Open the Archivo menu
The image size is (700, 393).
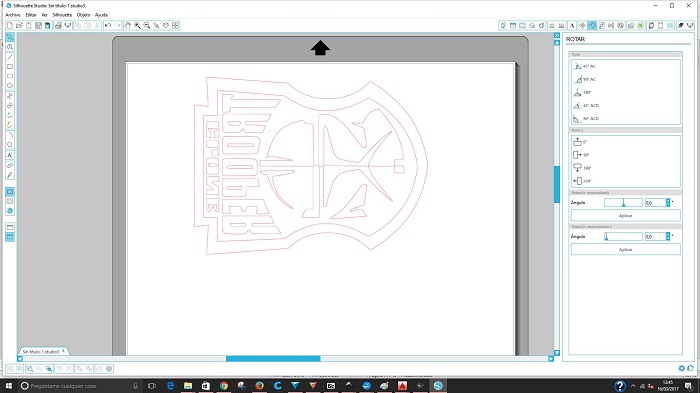(x=13, y=15)
